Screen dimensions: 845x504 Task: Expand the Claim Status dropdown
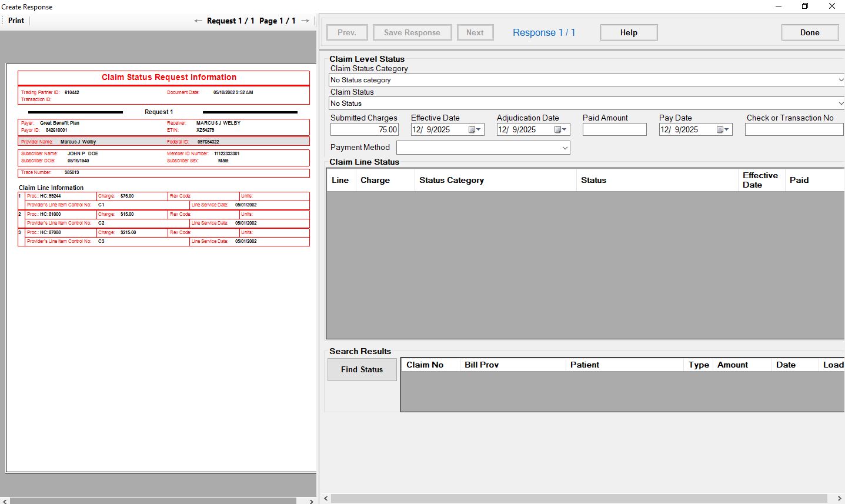[841, 104]
